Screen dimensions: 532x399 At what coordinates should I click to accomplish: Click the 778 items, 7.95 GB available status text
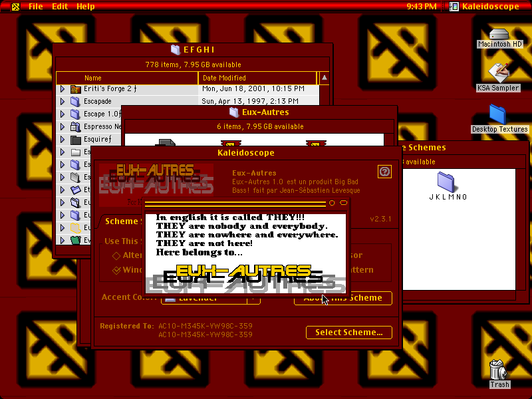pyautogui.click(x=193, y=65)
